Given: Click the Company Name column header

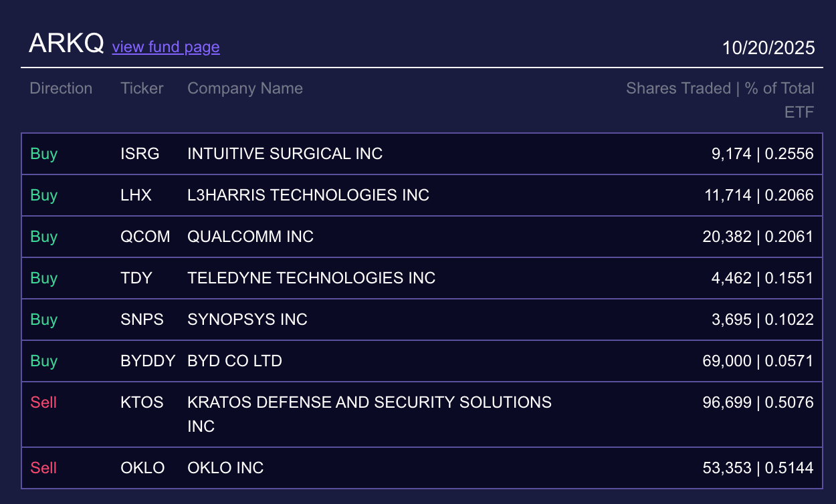Looking at the screenshot, I should point(245,88).
